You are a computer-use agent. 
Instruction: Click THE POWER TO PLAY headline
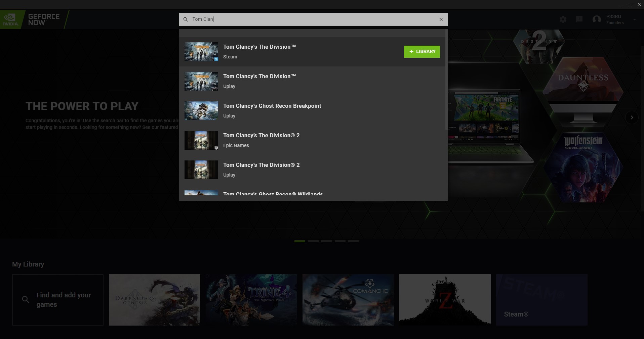pyautogui.click(x=82, y=106)
